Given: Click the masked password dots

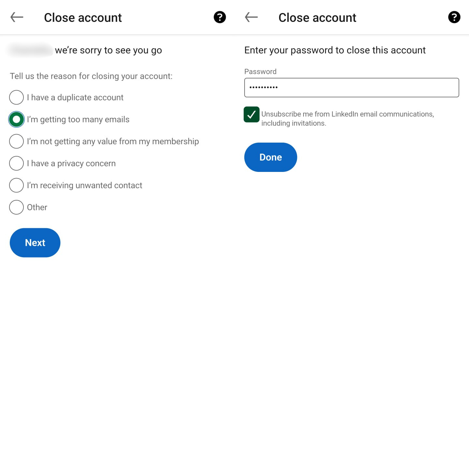Looking at the screenshot, I should [x=263, y=87].
